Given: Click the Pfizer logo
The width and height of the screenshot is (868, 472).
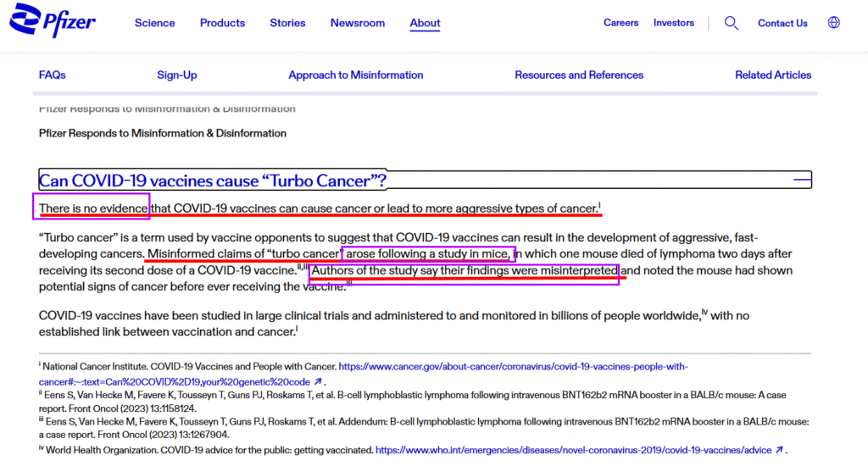Looking at the screenshot, I should pos(53,22).
